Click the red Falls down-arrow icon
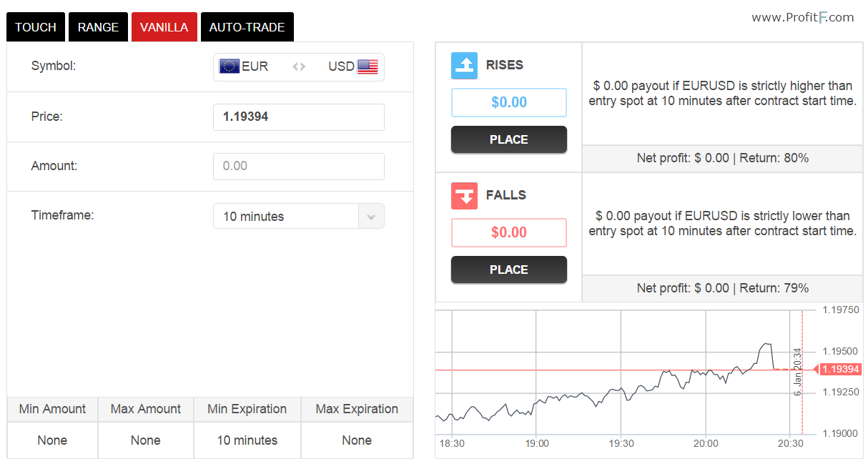 [x=464, y=195]
